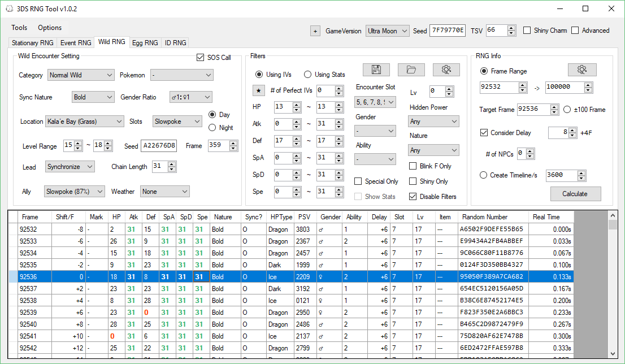Click the open folder icon in Filters
The height and width of the screenshot is (364, 625).
pos(411,70)
